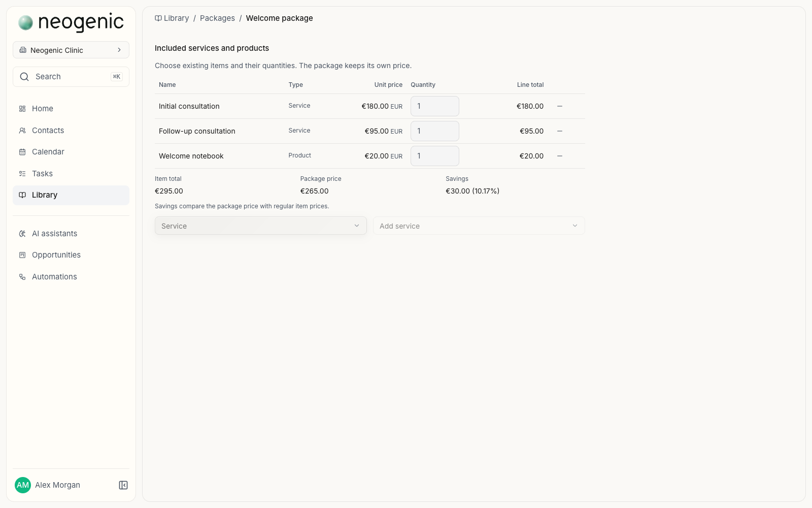
Task: Click the Home grid icon
Action: pyautogui.click(x=22, y=109)
